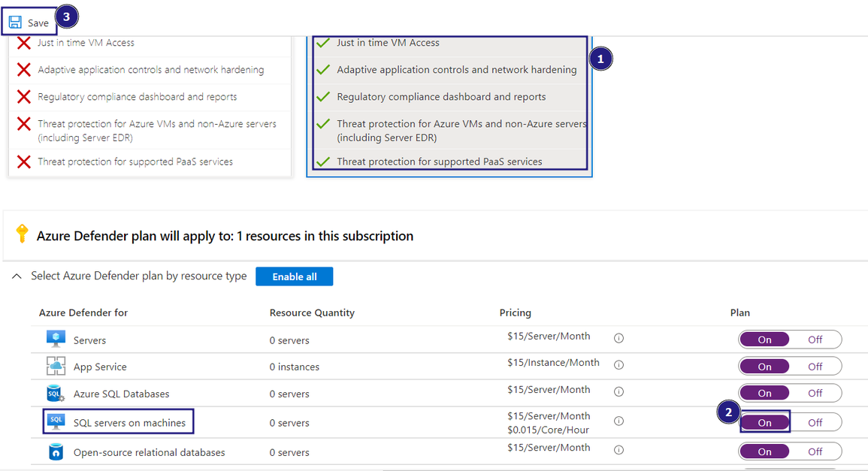This screenshot has height=471, width=868.
Task: Turn Open-source relational databases plan On
Action: 764,451
